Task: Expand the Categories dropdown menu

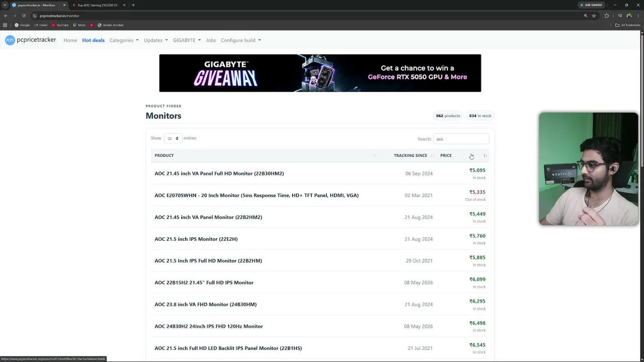Action: tap(124, 40)
